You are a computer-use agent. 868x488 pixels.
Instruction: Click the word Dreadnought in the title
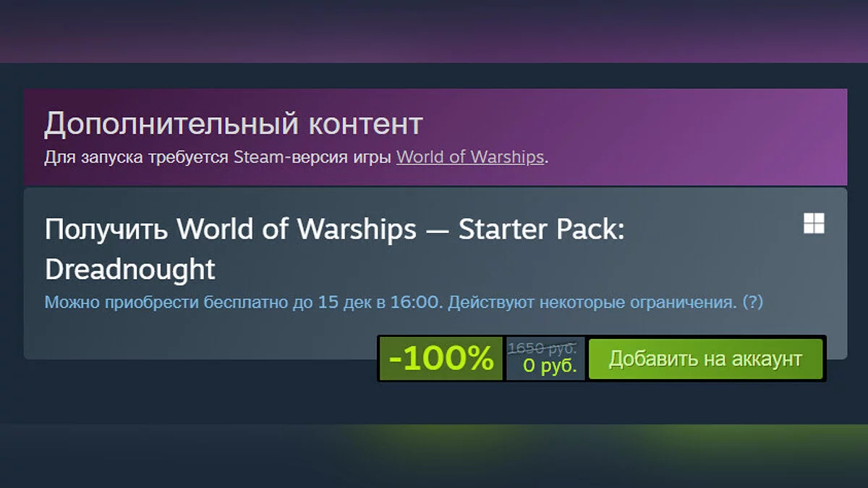pos(130,269)
